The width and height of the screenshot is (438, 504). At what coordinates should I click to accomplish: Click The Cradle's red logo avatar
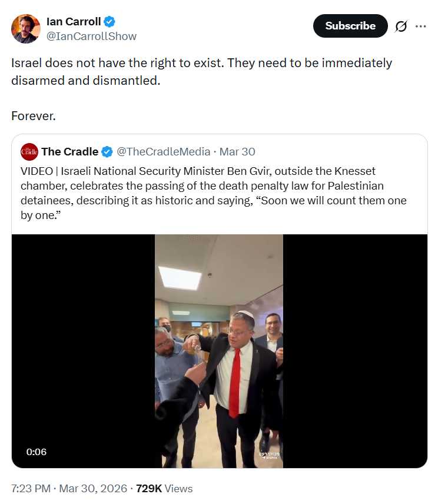(29, 152)
